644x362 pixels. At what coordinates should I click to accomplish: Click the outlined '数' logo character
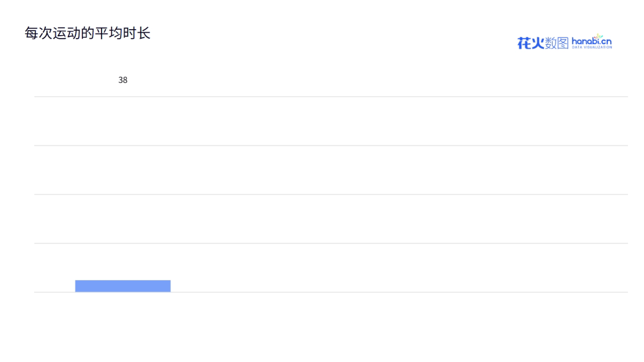coord(550,43)
